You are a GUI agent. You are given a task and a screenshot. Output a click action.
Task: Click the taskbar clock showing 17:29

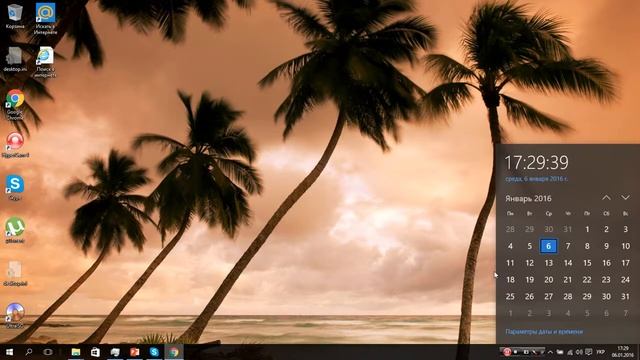point(622,352)
